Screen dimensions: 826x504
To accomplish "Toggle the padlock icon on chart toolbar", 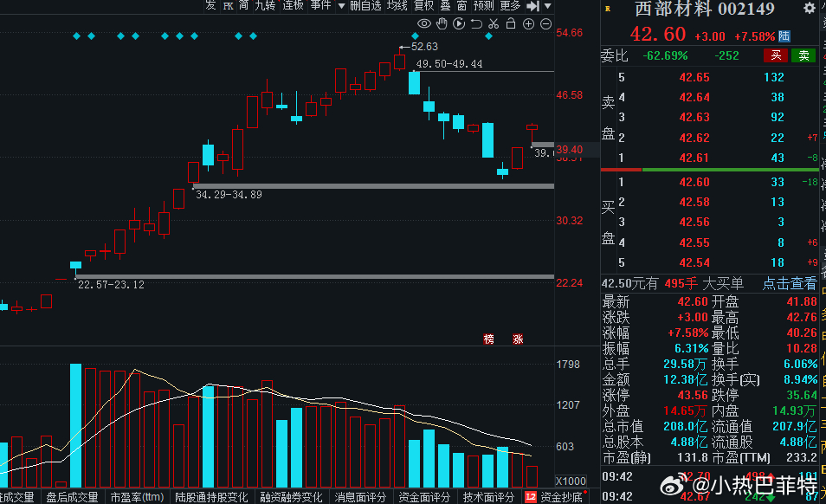I will pyautogui.click(x=511, y=23).
